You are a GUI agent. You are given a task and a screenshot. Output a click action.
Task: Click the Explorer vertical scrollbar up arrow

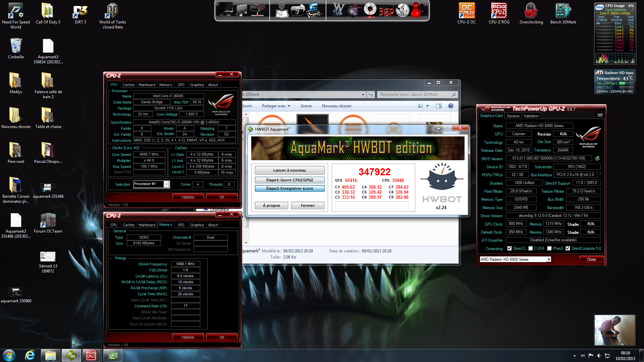click(246, 114)
